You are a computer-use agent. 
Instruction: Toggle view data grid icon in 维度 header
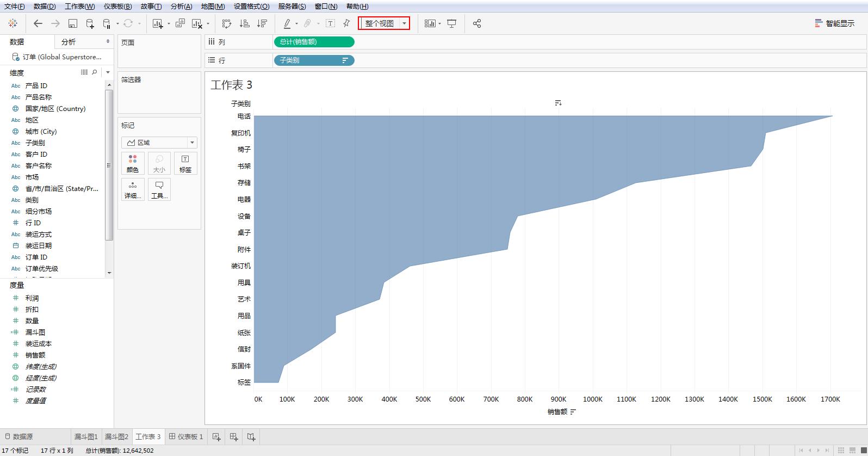[84, 72]
